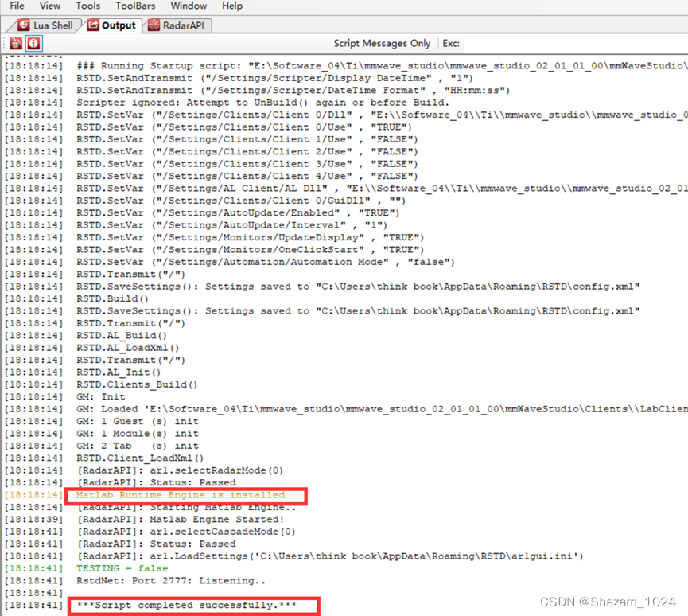This screenshot has height=616, width=688.
Task: Select the Output tab
Action: [112, 25]
